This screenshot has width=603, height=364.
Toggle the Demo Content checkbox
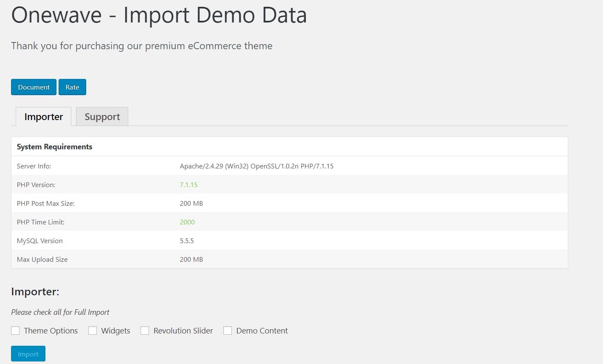(x=228, y=330)
